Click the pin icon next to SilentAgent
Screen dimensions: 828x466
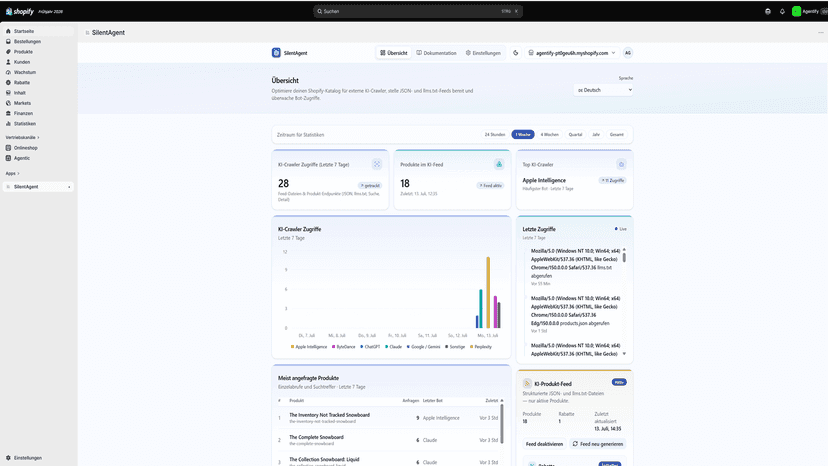coord(69,187)
